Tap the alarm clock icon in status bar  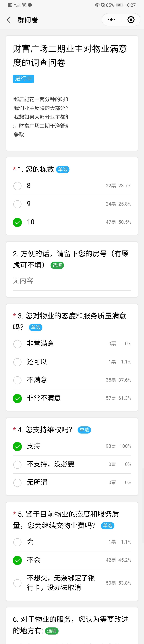(x=103, y=5)
